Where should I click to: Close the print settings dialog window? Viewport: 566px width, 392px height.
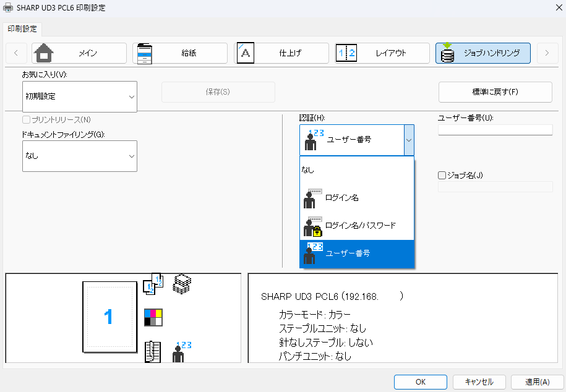point(559,7)
